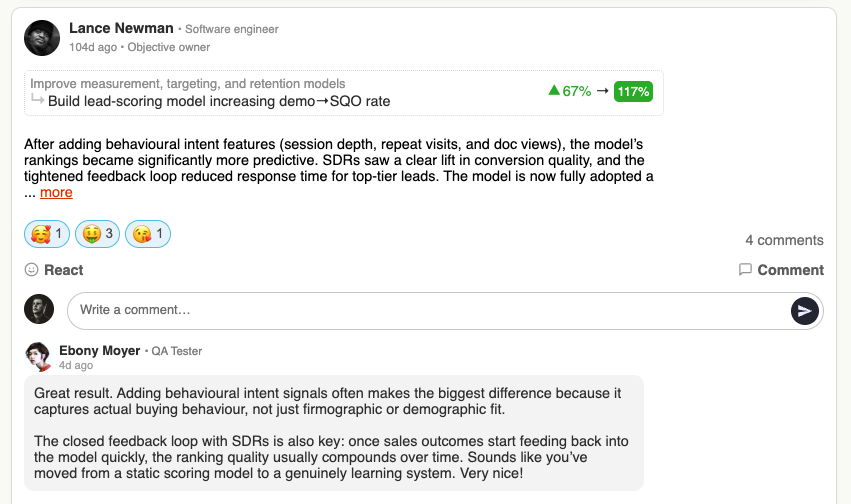Expand the "4 comments" thread

784,240
